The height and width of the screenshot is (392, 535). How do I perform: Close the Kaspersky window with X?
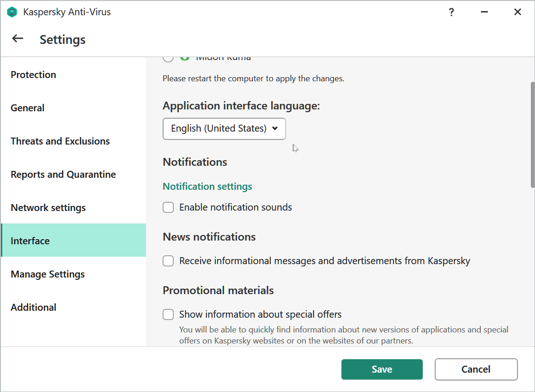517,12
